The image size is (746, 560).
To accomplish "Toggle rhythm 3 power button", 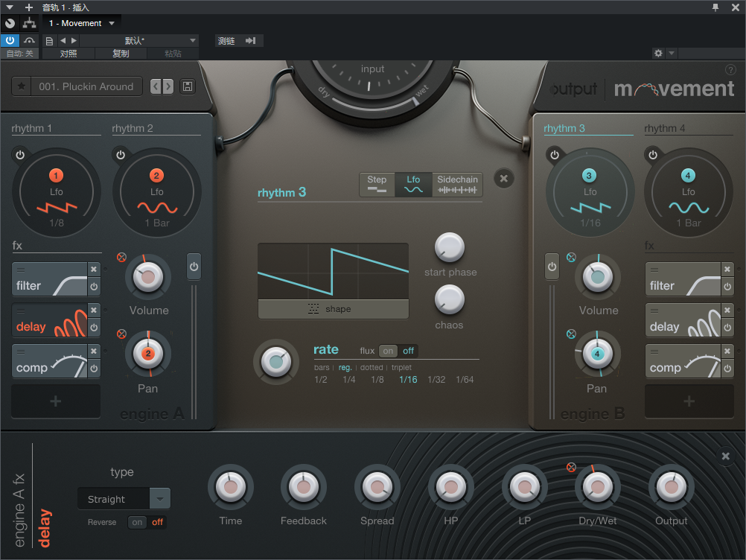I will 555,155.
